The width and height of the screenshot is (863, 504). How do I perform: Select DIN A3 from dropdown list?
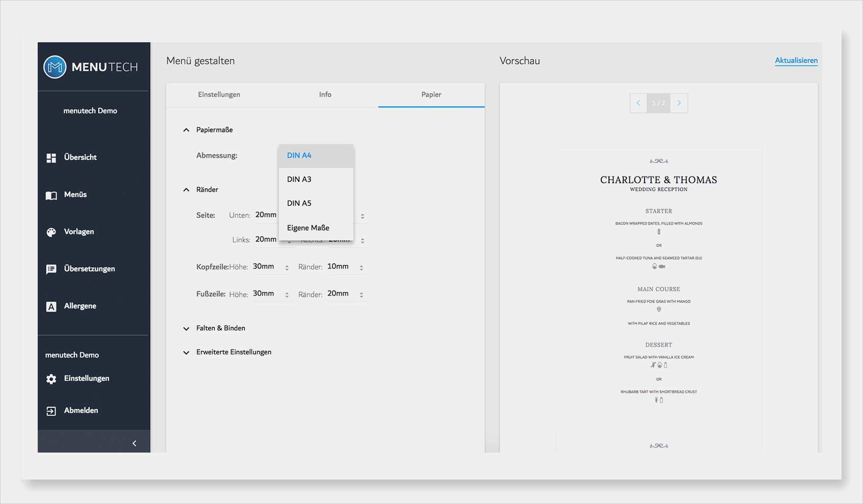coord(299,180)
